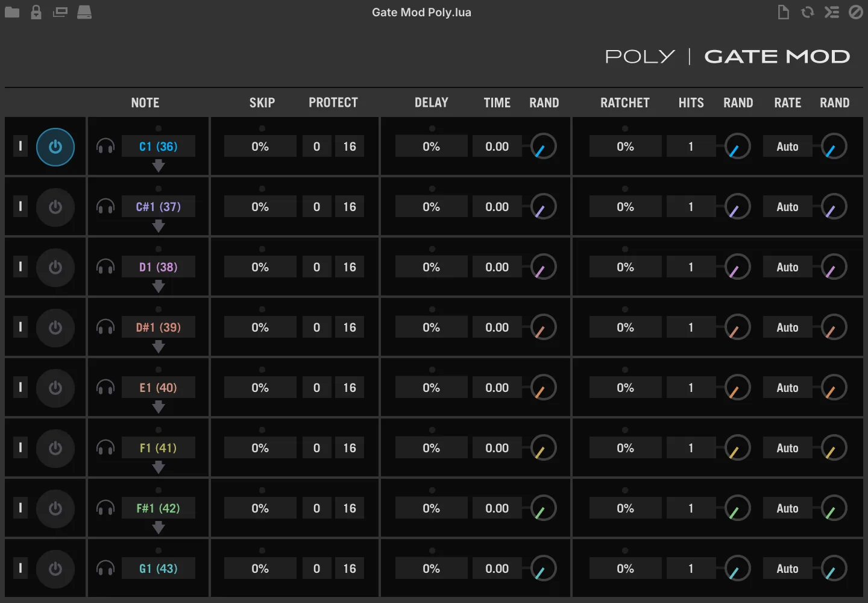868x603 pixels.
Task: Click the down arrow below F#1 (42)
Action: 159,528
